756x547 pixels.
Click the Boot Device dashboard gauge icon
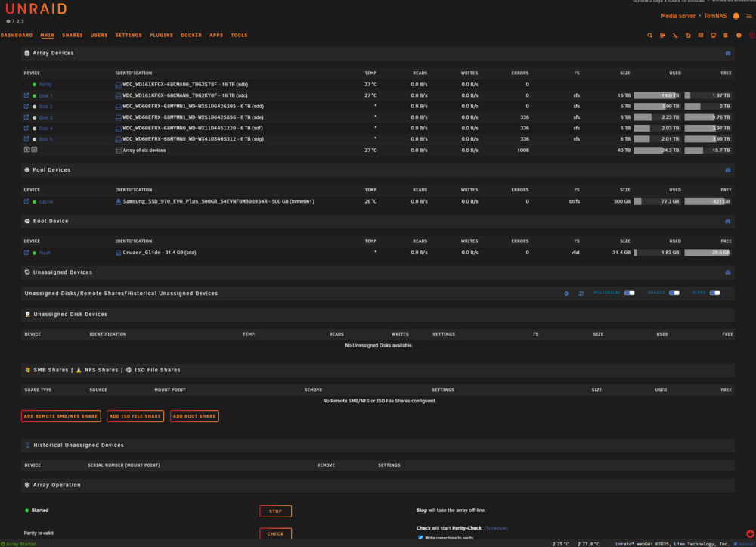coord(727,222)
